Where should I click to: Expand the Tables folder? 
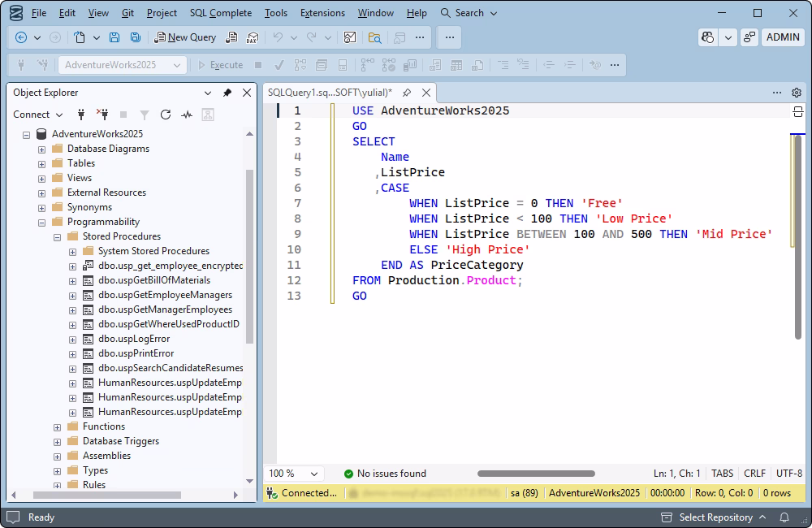41,164
